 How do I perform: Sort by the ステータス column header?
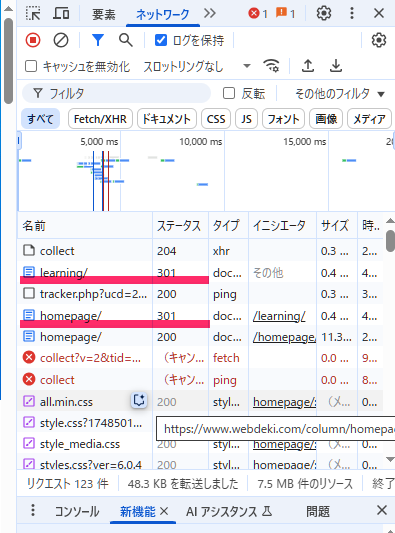tap(181, 225)
